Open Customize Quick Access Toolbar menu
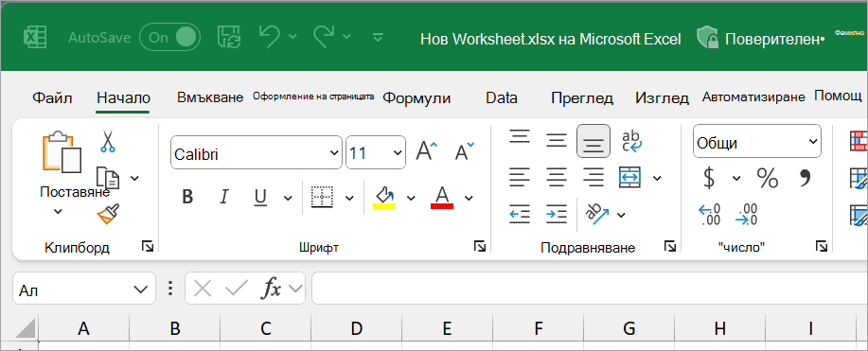 click(378, 38)
